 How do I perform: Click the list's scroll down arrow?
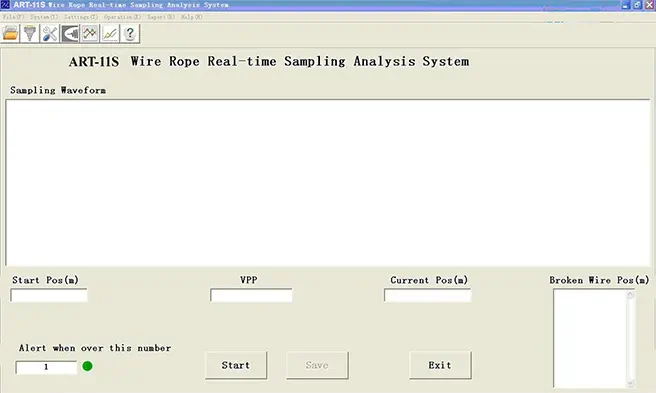pyautogui.click(x=630, y=383)
